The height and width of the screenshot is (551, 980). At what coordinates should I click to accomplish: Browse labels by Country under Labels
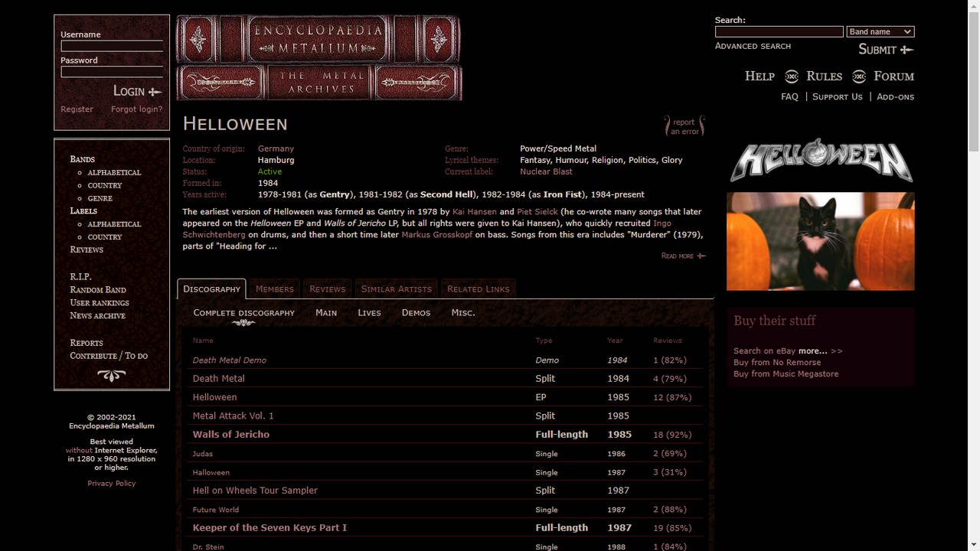click(105, 237)
